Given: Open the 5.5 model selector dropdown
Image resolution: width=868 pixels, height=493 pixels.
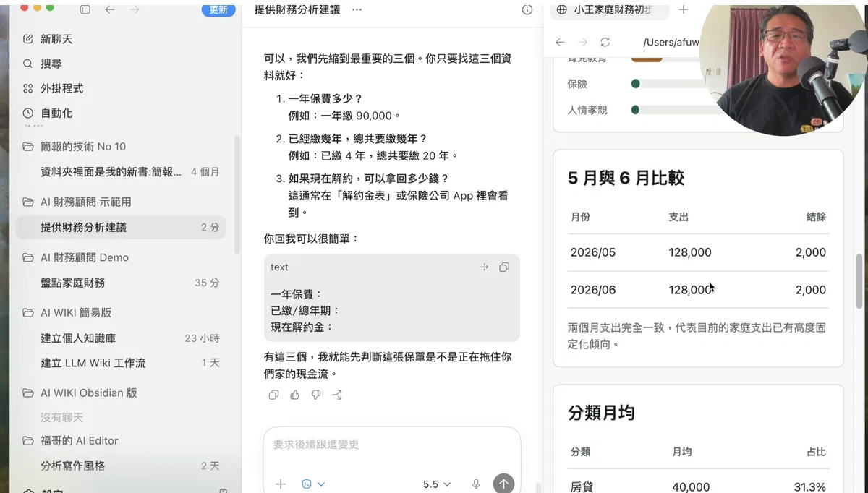Looking at the screenshot, I should tap(437, 484).
